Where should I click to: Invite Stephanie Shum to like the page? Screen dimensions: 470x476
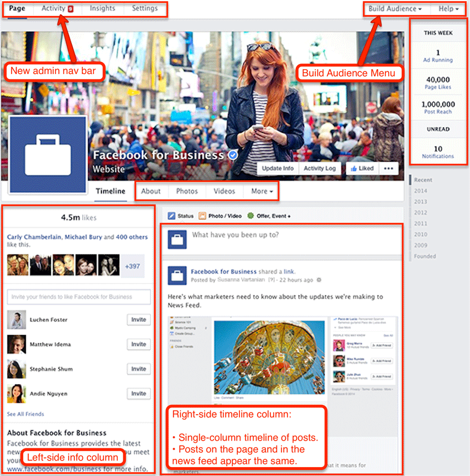pyautogui.click(x=138, y=369)
